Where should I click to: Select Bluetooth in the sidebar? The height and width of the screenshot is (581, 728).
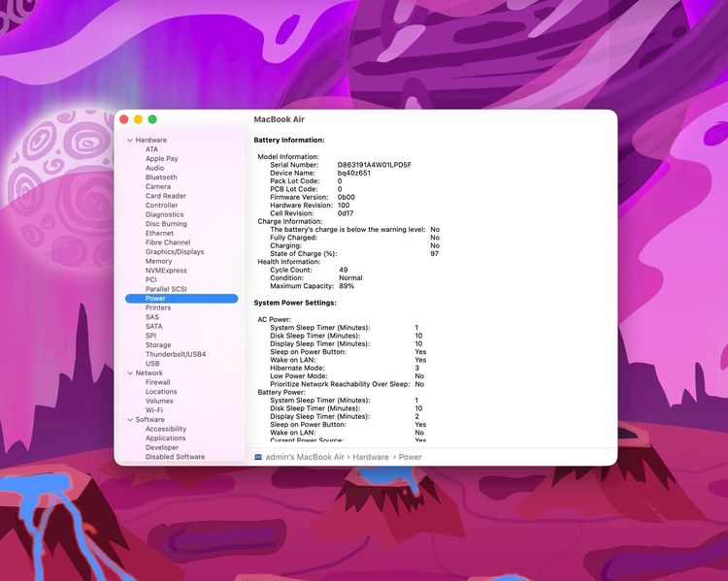pyautogui.click(x=161, y=178)
